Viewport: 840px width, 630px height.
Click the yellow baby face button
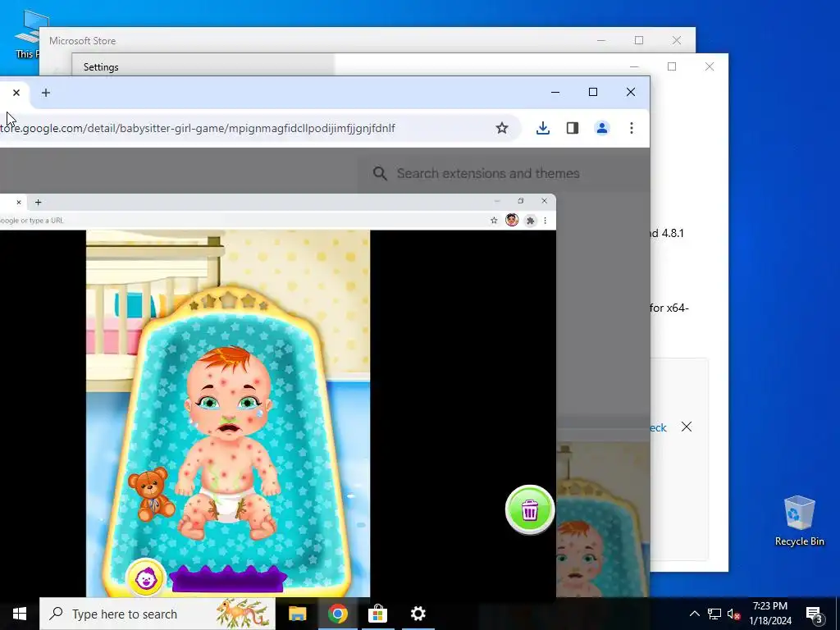coord(145,578)
